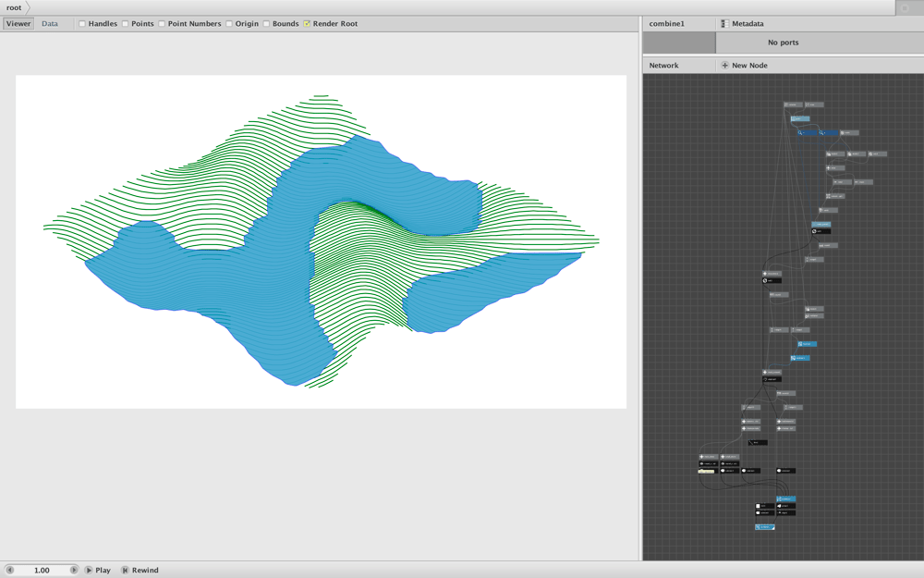Rewind the animation to the start
Screen dimensions: 924x578
pos(140,571)
